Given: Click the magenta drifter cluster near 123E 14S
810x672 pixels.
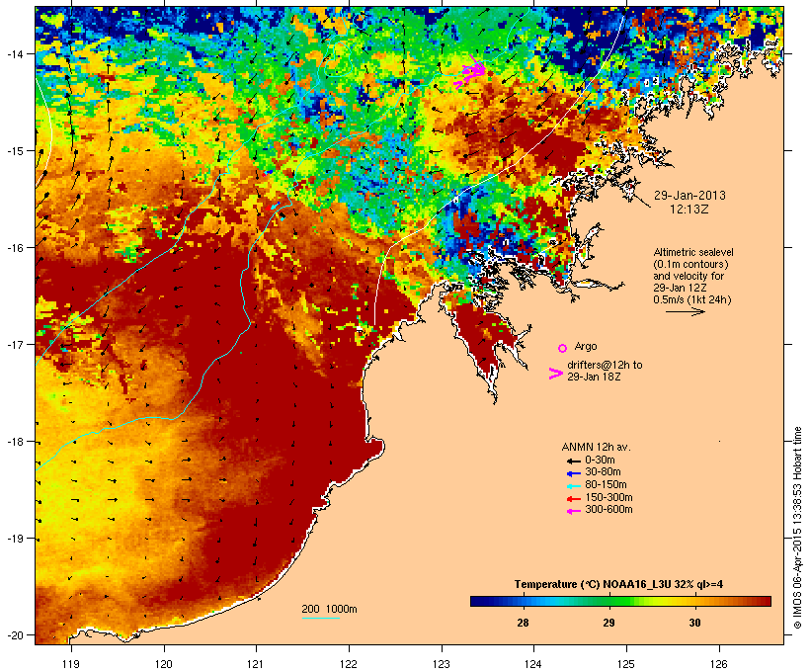Looking at the screenshot, I should click(471, 72).
